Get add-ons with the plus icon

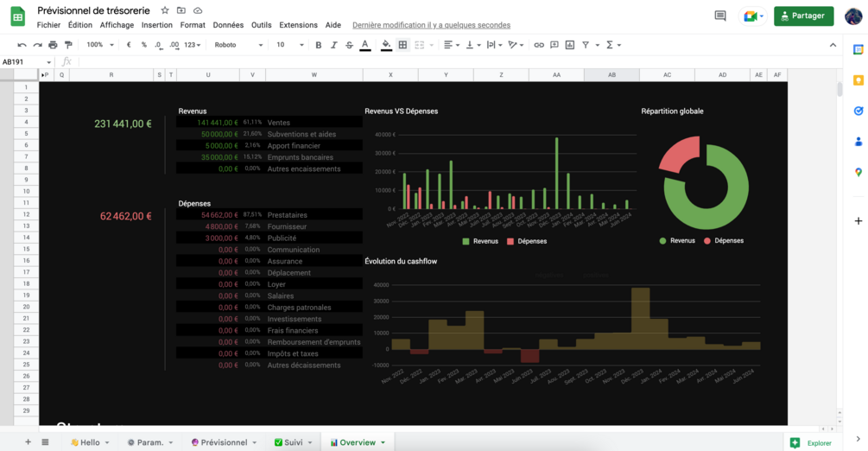tap(858, 221)
